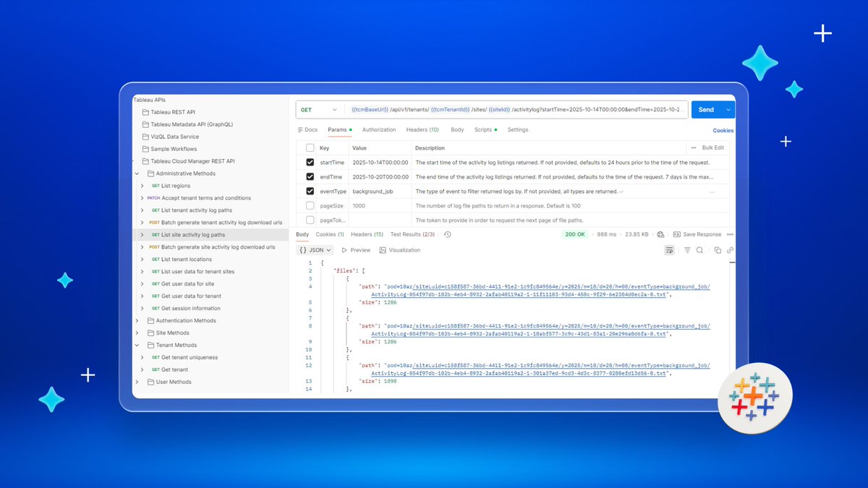
Task: Switch to the Scripts tab
Action: click(485, 130)
